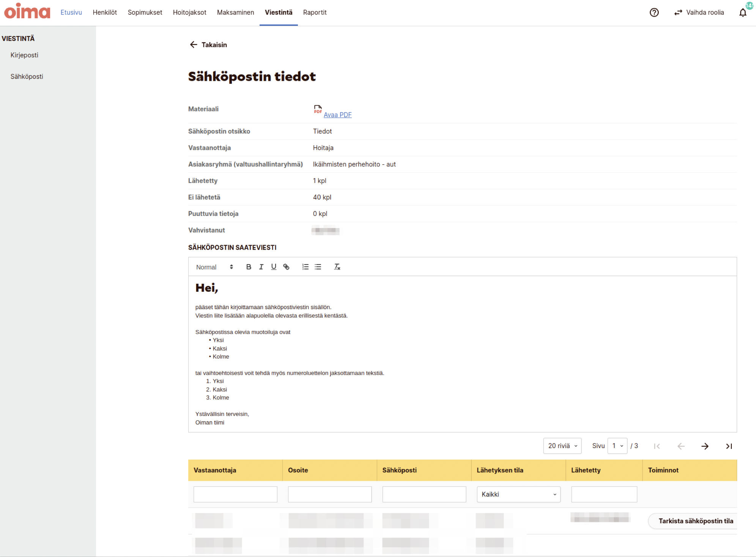Toggle italic formatting in editor toolbar
Image resolution: width=756 pixels, height=557 pixels.
(261, 267)
